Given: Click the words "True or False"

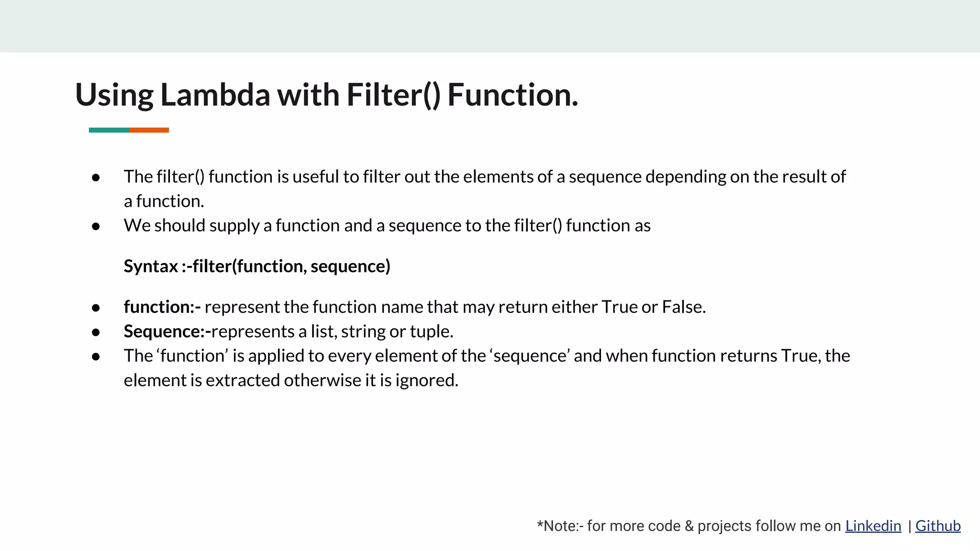Looking at the screenshot, I should click(653, 307).
